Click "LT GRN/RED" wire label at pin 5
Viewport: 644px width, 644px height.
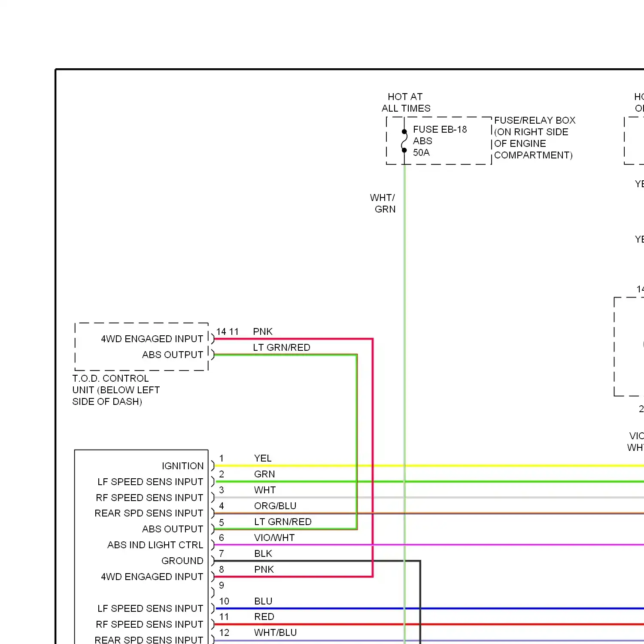tap(283, 522)
